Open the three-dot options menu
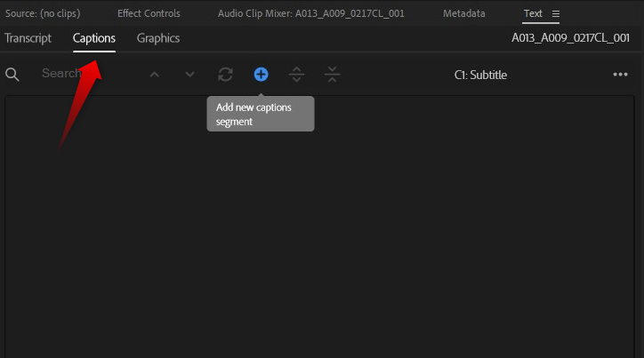 click(620, 75)
